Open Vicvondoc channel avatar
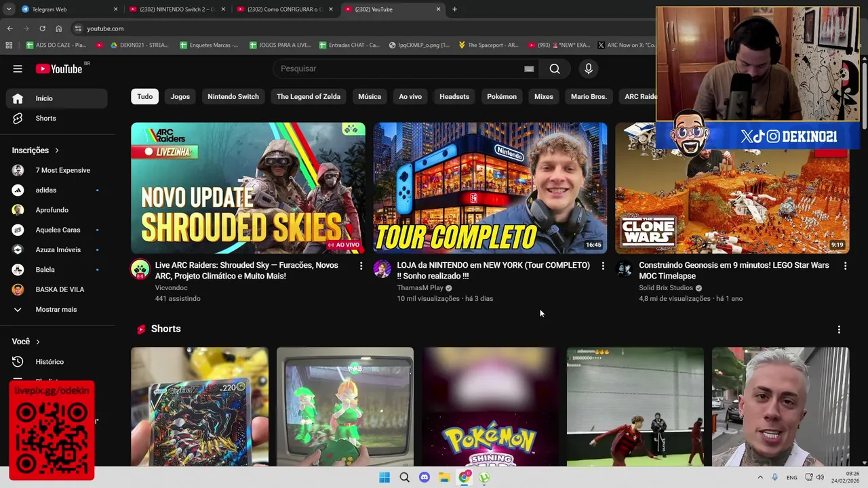The image size is (868, 488). point(140,269)
